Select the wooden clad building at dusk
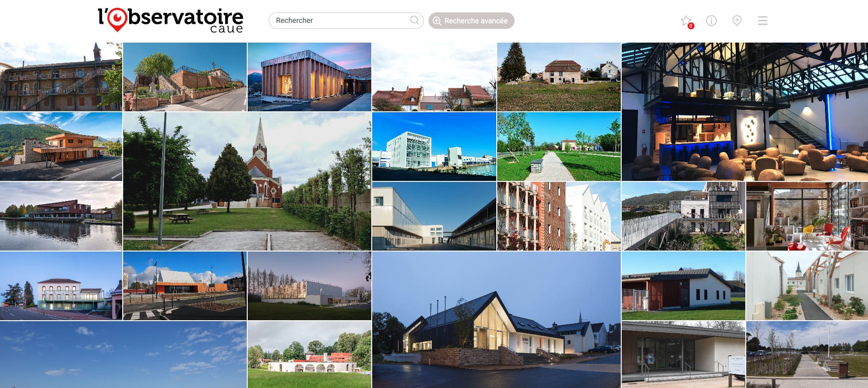The image size is (868, 388). pos(309,77)
